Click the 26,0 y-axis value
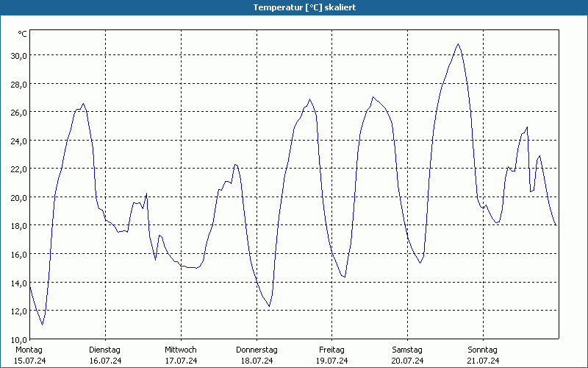 (x=18, y=113)
